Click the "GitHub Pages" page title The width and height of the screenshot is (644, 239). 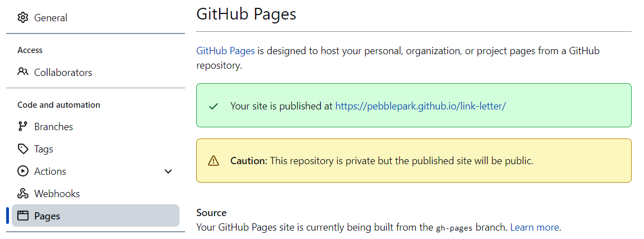pos(246,14)
